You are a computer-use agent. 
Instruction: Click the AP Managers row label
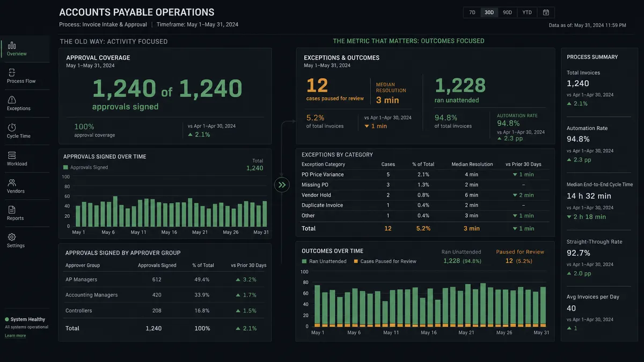[x=80, y=279]
